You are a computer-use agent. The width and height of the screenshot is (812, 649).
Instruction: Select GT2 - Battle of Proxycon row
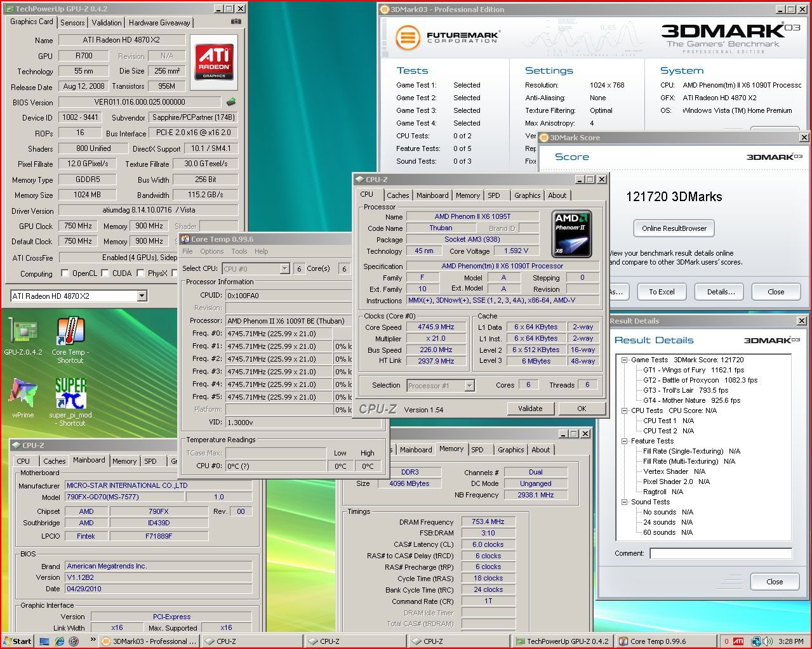click(700, 380)
